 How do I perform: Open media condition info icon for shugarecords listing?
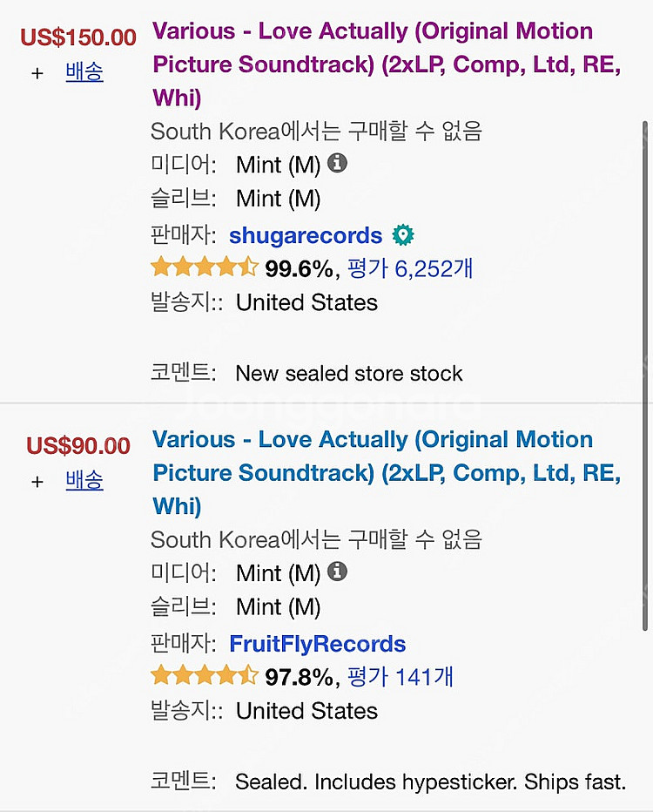(x=337, y=162)
